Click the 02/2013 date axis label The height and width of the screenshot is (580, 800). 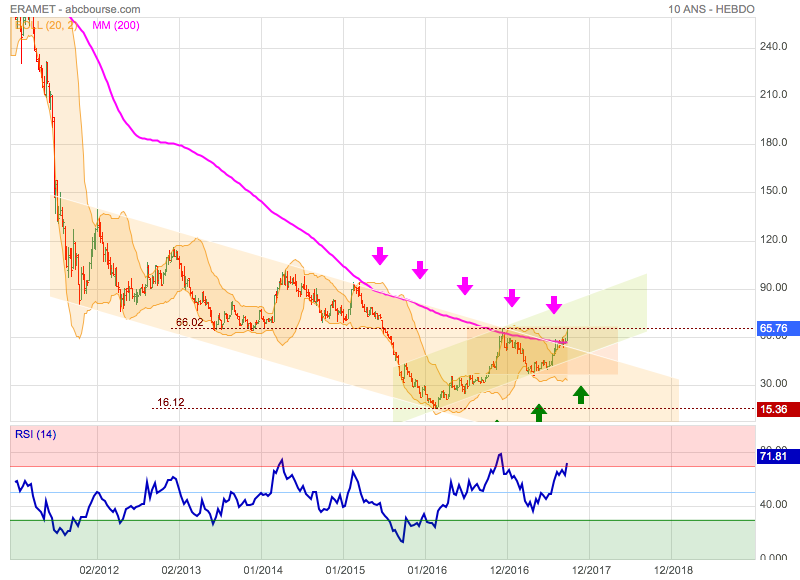pos(181,570)
